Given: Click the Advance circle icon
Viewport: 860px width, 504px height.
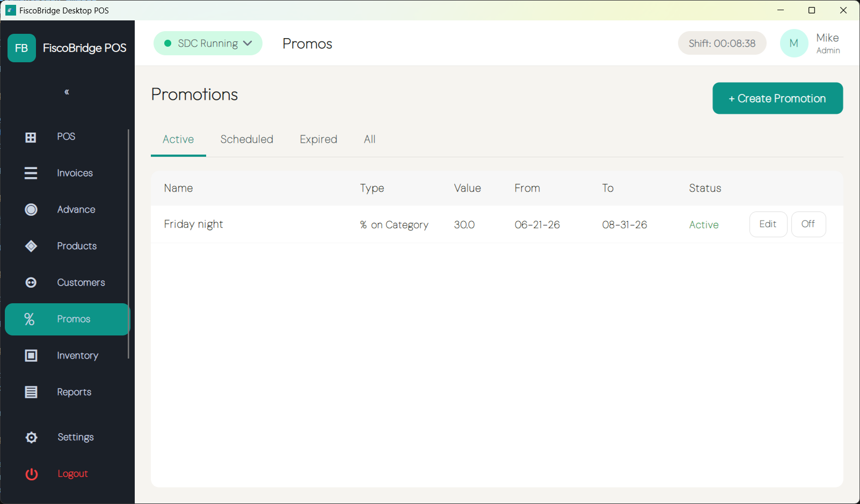Looking at the screenshot, I should click(31, 209).
